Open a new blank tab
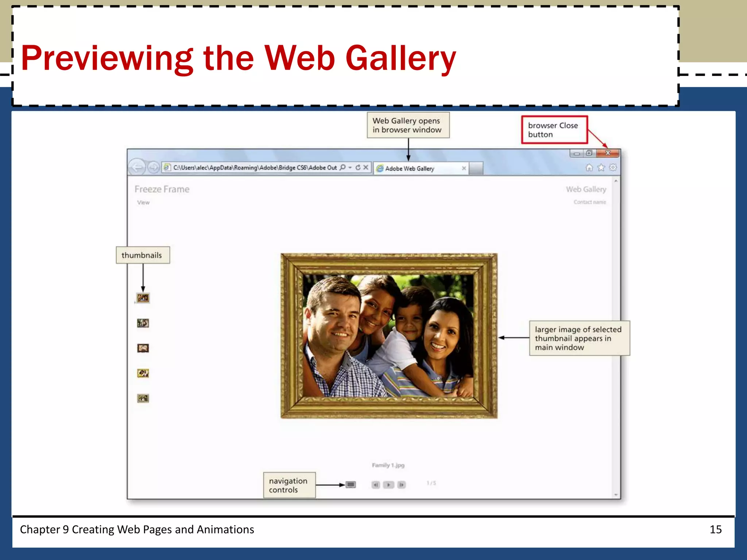This screenshot has width=747, height=560. coord(476,168)
